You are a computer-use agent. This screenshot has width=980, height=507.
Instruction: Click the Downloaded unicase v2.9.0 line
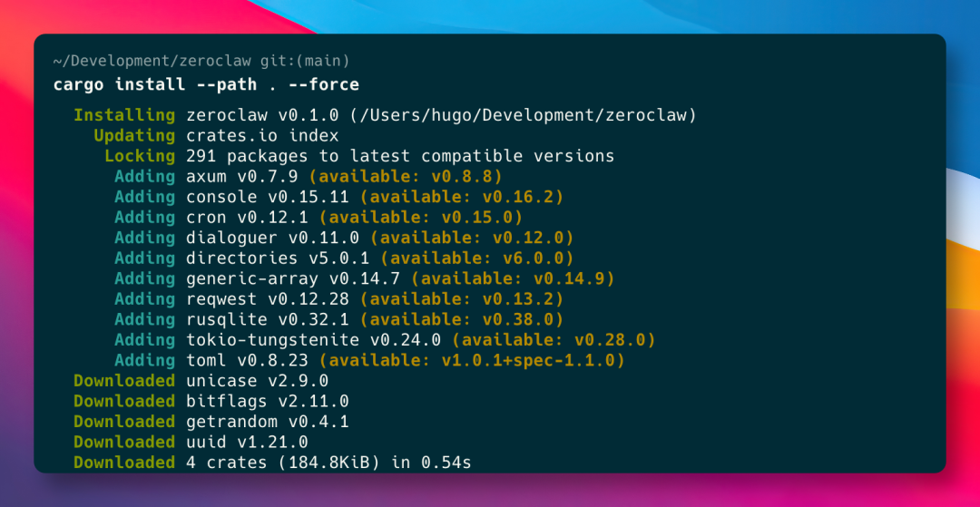pyautogui.click(x=201, y=381)
